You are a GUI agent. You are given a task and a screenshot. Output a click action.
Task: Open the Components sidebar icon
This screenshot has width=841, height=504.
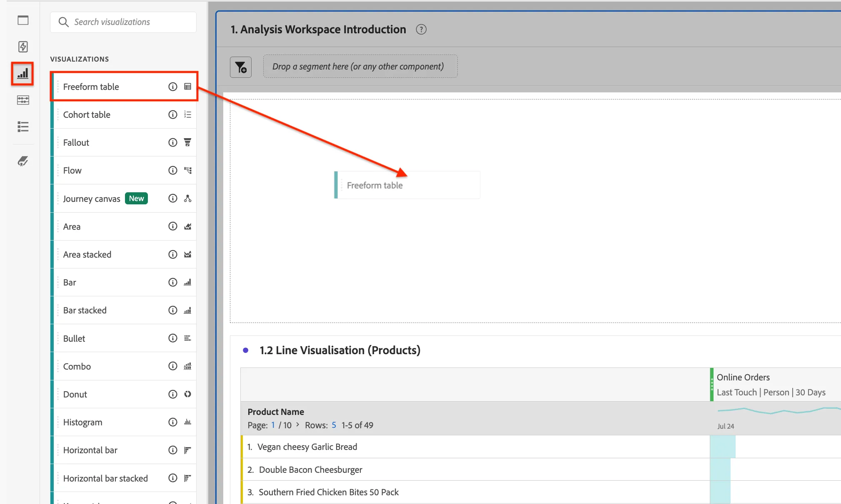click(23, 100)
